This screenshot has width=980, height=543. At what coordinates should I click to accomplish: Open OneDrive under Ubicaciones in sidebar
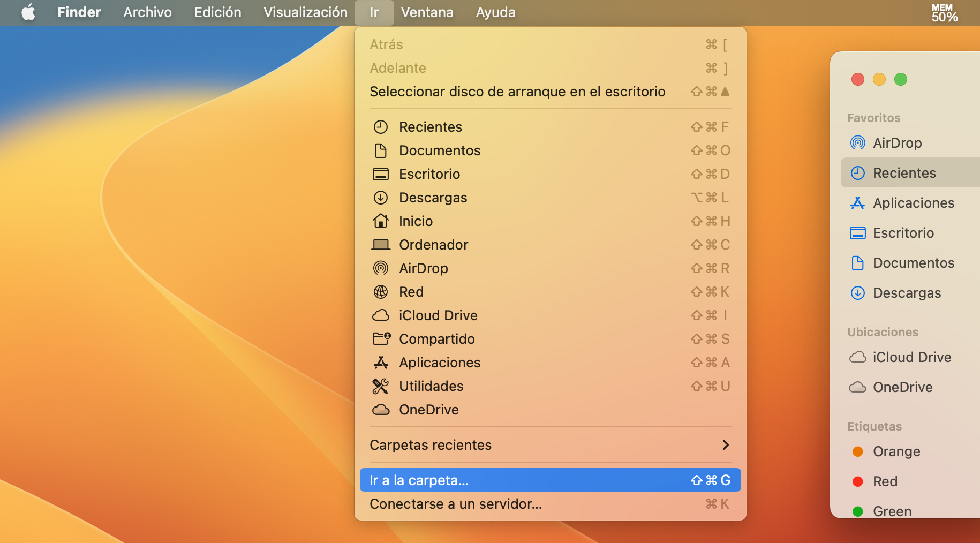(902, 387)
